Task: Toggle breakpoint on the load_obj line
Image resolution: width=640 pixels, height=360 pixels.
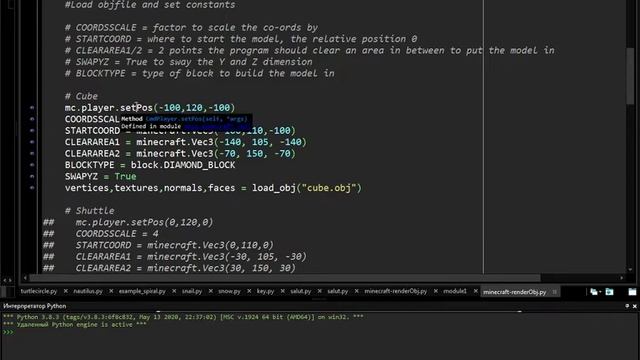Action: (32, 188)
